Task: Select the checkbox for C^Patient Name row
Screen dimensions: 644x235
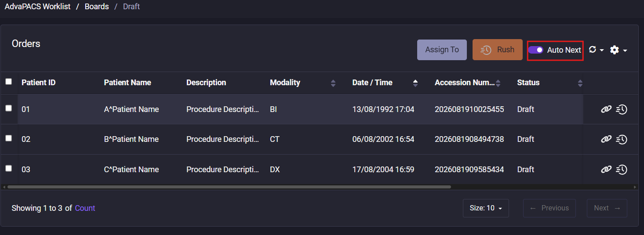Action: coord(8,168)
